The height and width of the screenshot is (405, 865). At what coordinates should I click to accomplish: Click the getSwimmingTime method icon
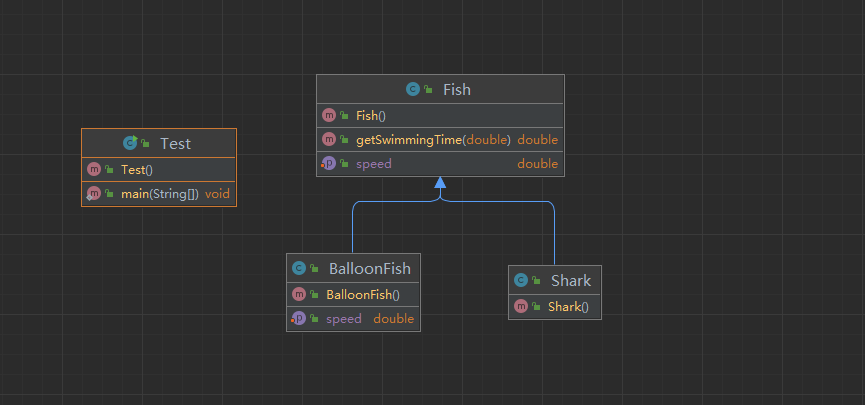(329, 139)
